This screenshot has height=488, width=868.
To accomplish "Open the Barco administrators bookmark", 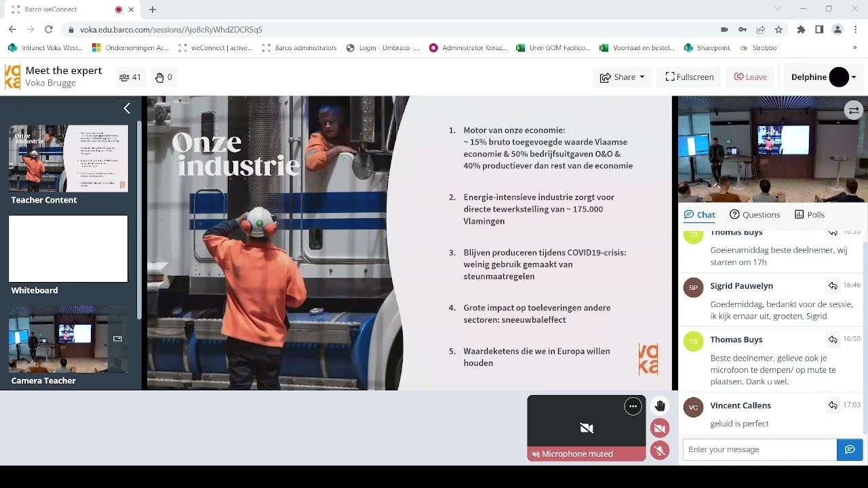I will 299,48.
